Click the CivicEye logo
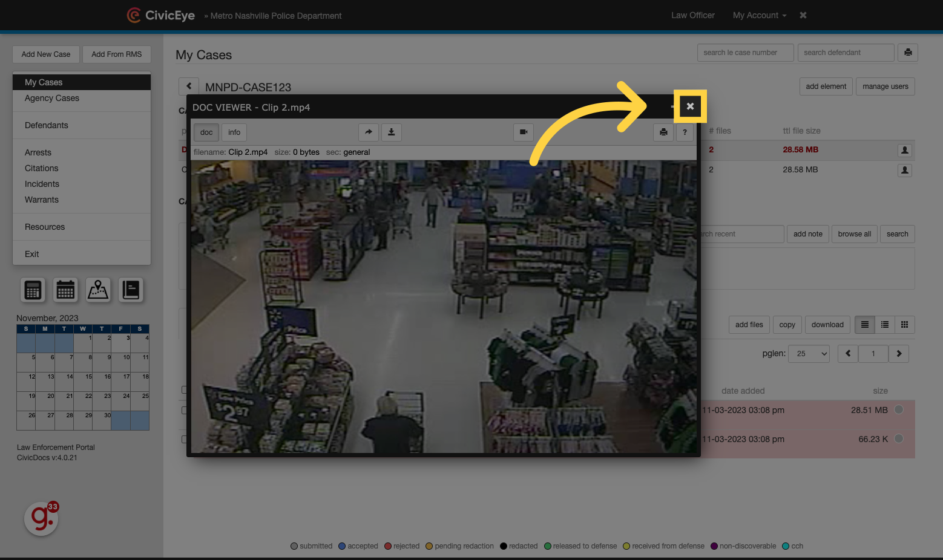943x560 pixels. point(161,15)
